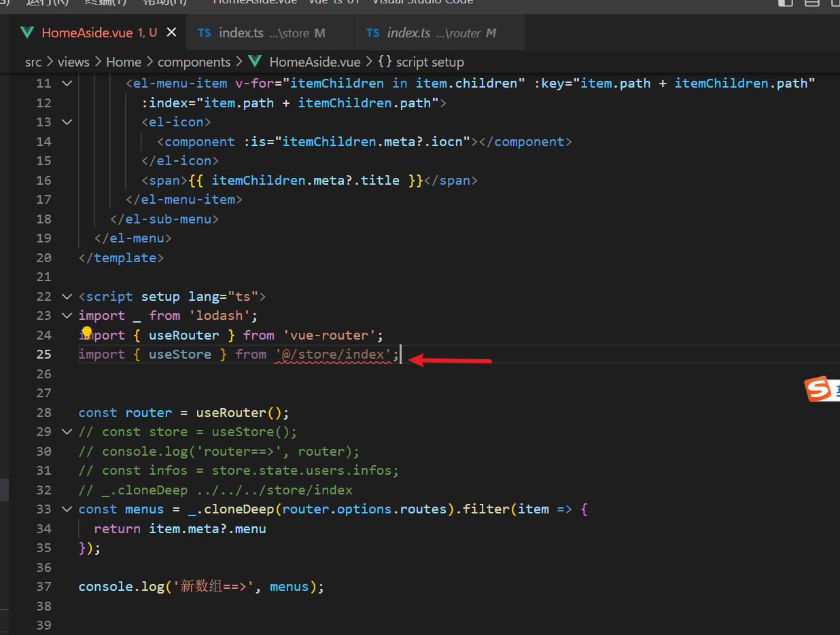This screenshot has width=840, height=635.
Task: Close the HomeAside.vue editor tab
Action: click(171, 33)
